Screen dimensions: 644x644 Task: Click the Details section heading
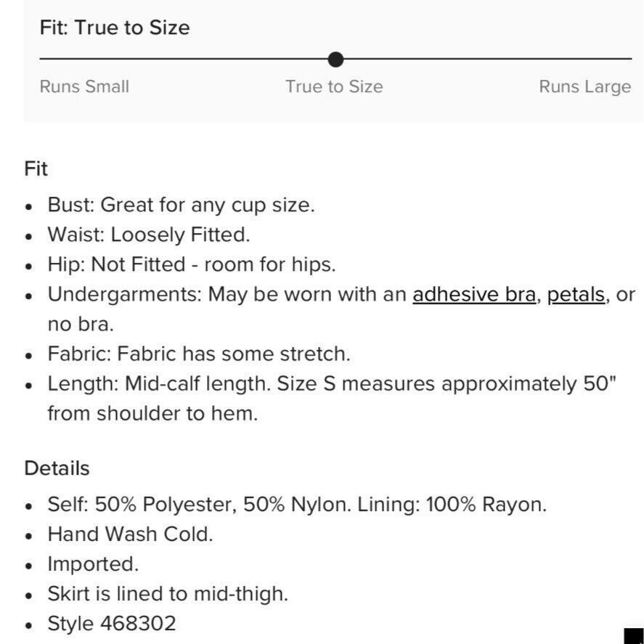[x=57, y=468]
